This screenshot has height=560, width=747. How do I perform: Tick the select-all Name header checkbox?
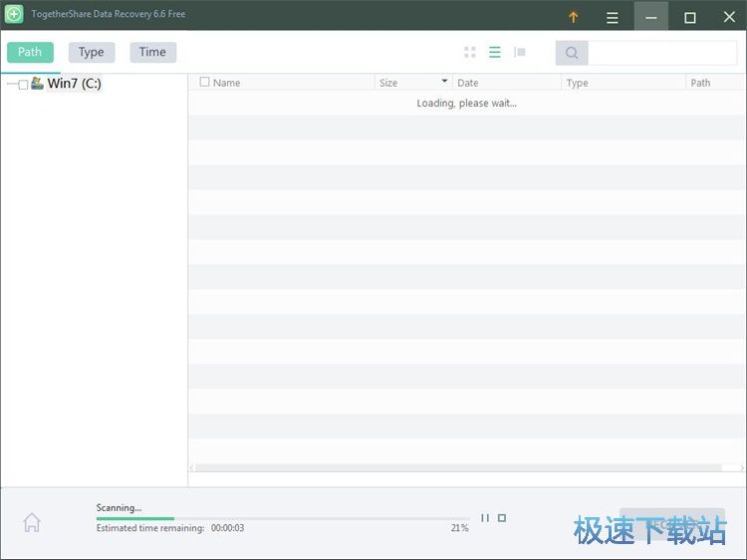(x=205, y=83)
